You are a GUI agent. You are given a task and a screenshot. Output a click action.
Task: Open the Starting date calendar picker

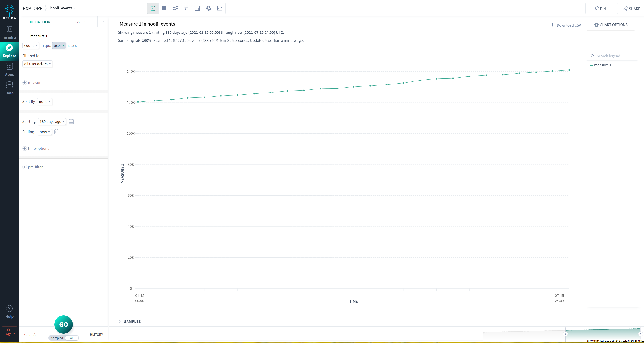pos(71,121)
